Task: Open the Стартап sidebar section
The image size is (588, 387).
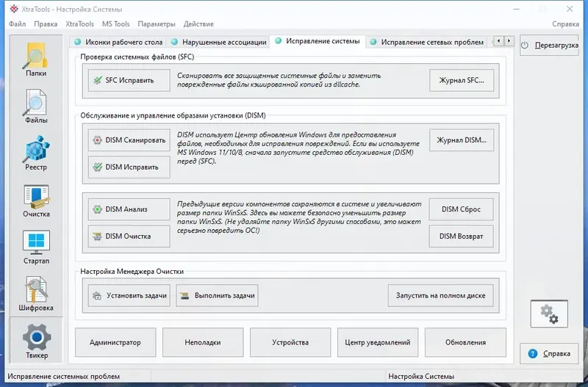Action: (36, 247)
